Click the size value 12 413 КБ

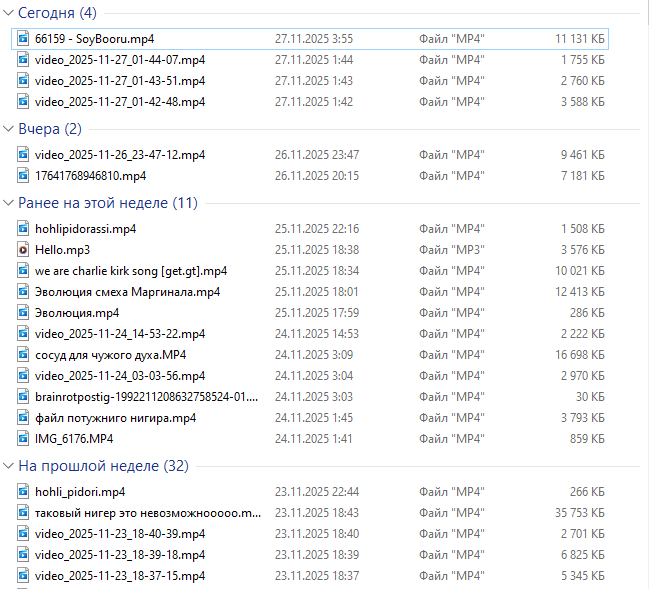tap(580, 292)
